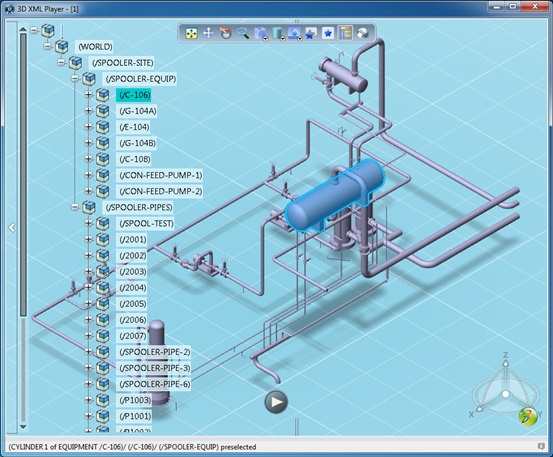
Task: Collapse the /SPOOLER-PIPES branch
Action: pos(75,207)
